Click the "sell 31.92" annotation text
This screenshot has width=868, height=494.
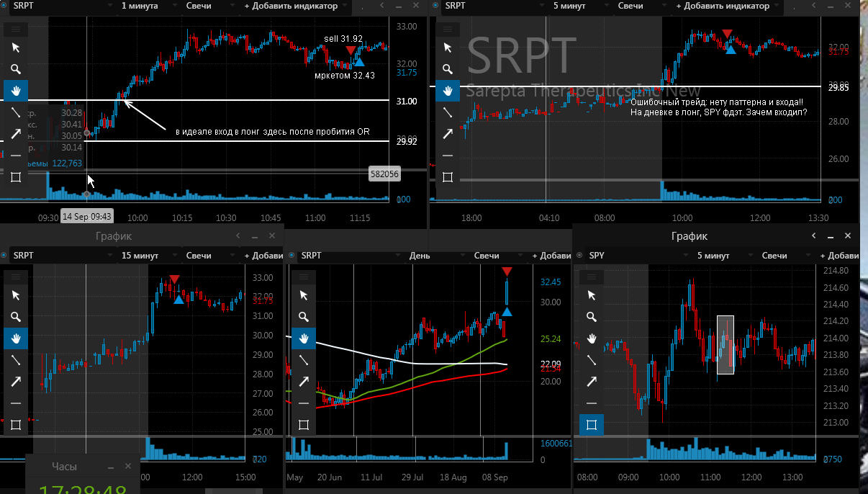(x=343, y=39)
